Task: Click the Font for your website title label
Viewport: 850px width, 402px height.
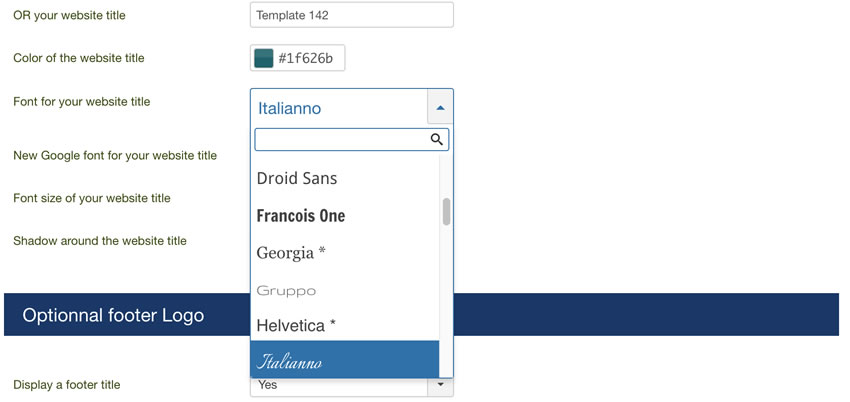Action: point(82,101)
